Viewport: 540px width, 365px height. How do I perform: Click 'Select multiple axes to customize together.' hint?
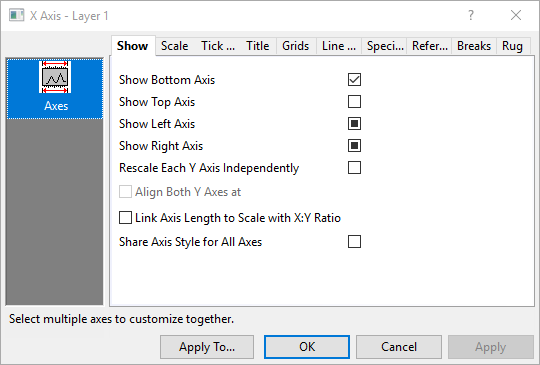pos(121,319)
